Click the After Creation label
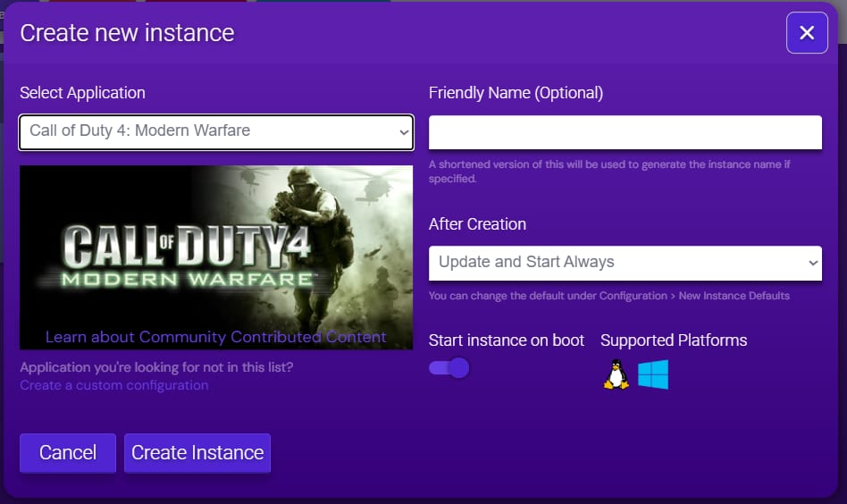847x504 pixels. tap(477, 224)
